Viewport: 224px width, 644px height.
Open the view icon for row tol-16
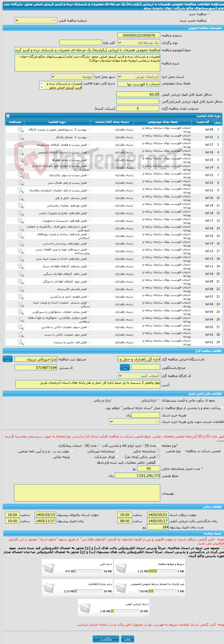click(20, 228)
